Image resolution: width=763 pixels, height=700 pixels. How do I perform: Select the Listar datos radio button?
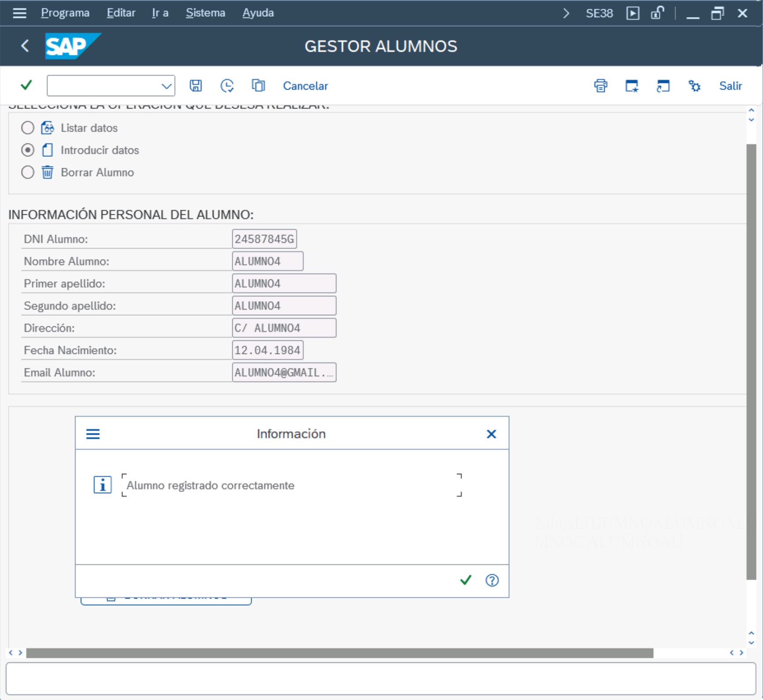28,128
